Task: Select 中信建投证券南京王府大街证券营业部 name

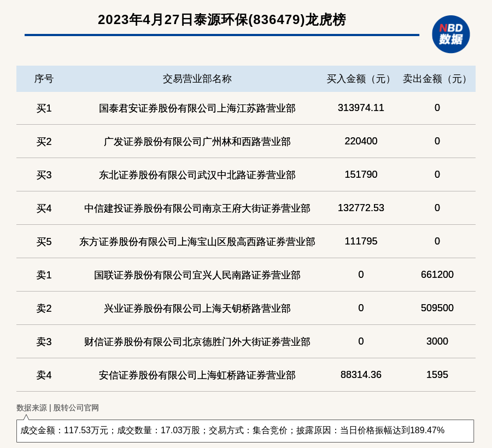Action: 197,208
